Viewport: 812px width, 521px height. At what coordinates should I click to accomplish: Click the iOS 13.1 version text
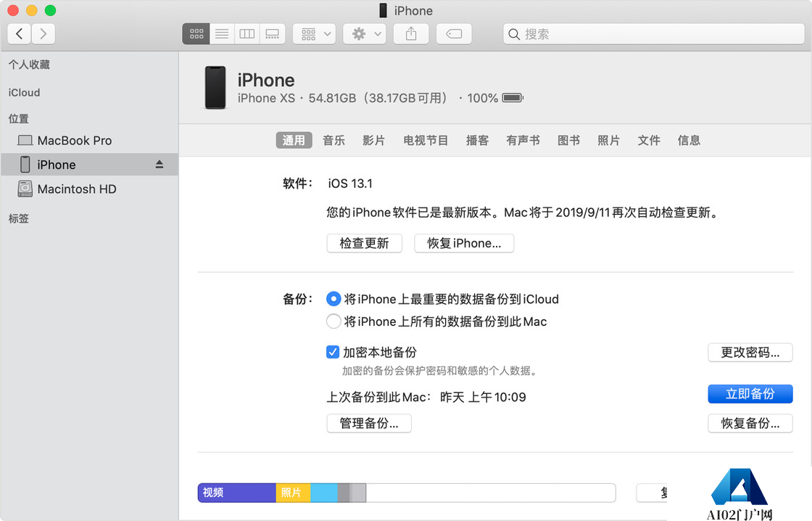click(x=350, y=184)
